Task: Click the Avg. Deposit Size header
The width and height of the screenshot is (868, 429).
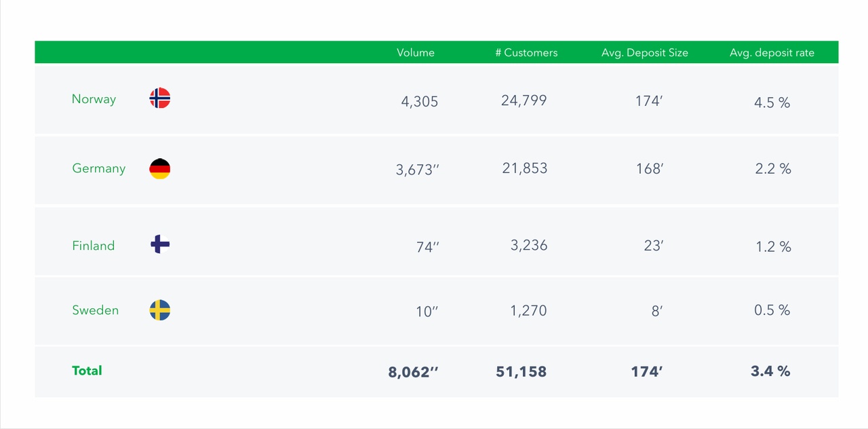Action: click(644, 52)
